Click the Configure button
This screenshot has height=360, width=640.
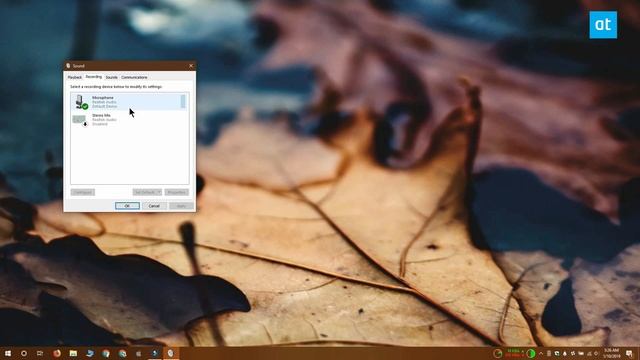click(x=82, y=192)
